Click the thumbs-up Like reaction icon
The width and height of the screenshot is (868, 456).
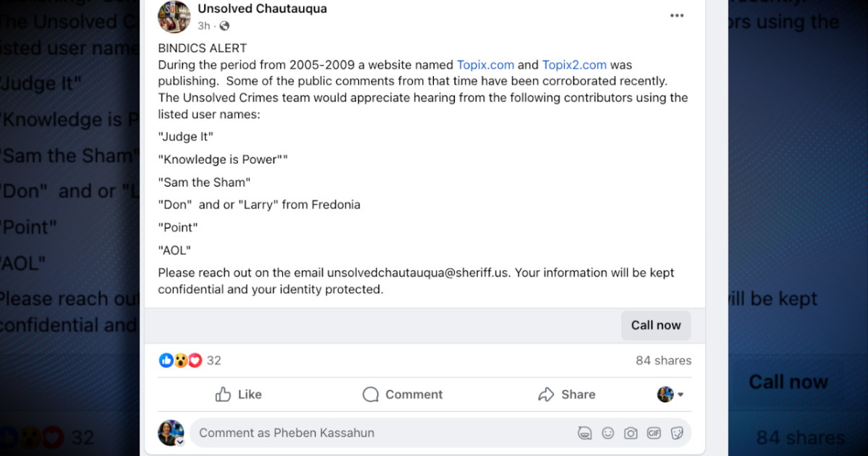(x=166, y=360)
